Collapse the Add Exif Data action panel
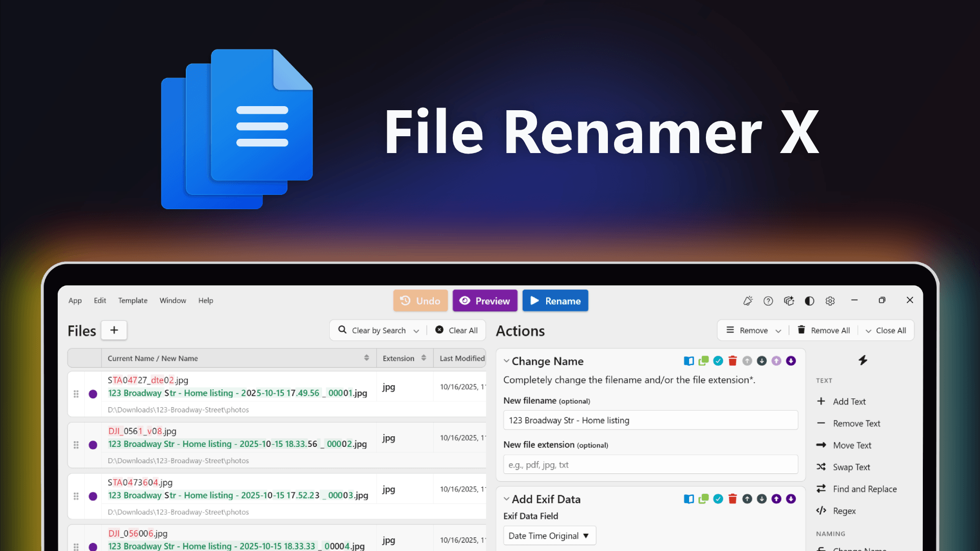The image size is (980, 551). pos(506,499)
